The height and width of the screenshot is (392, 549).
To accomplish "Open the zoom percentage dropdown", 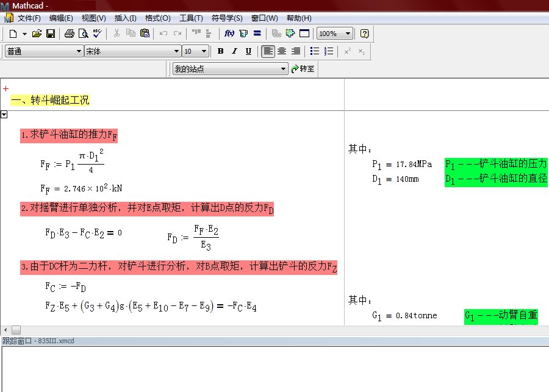I will tap(348, 34).
